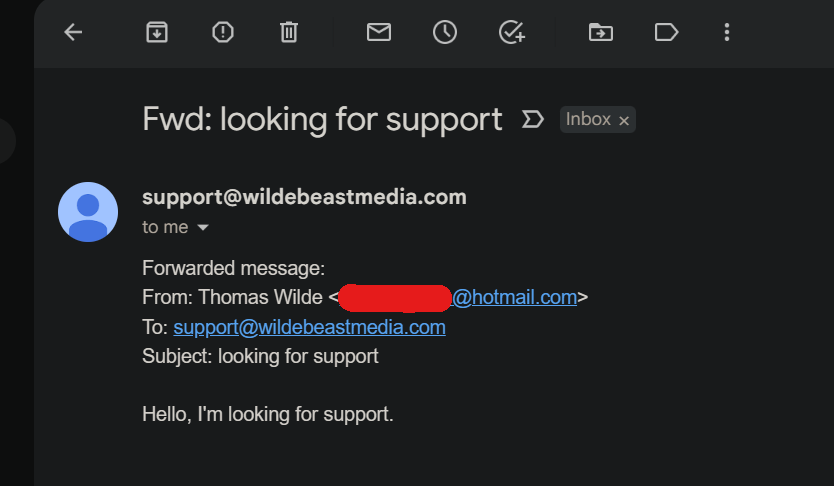Click the sender's profile avatar
This screenshot has width=834, height=486.
click(88, 212)
